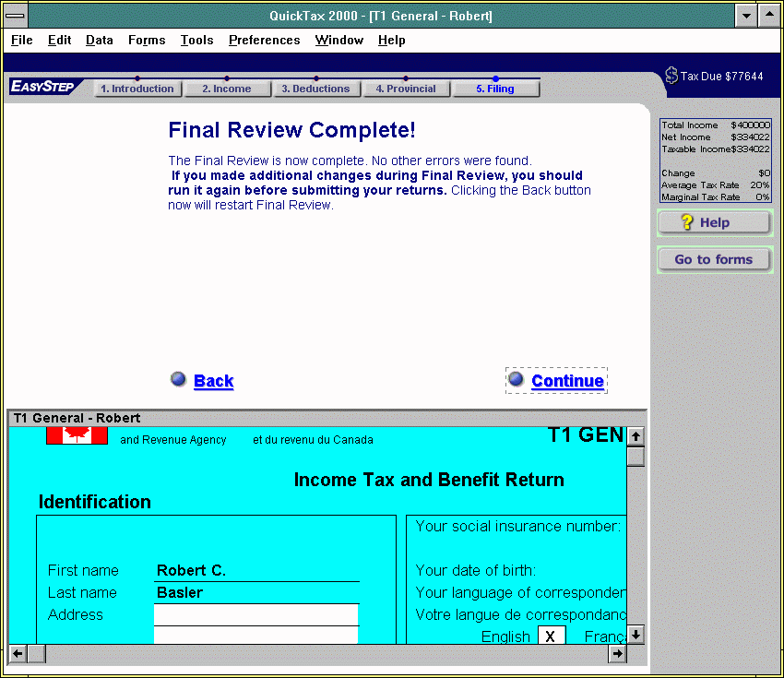
Task: Click the Final Review Complete! heading
Action: 291,130
